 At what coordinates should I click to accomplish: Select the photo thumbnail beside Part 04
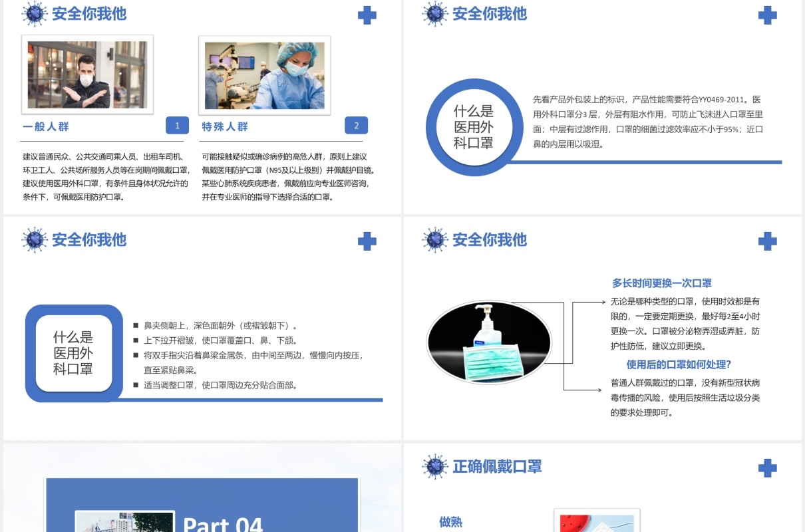tap(125, 522)
